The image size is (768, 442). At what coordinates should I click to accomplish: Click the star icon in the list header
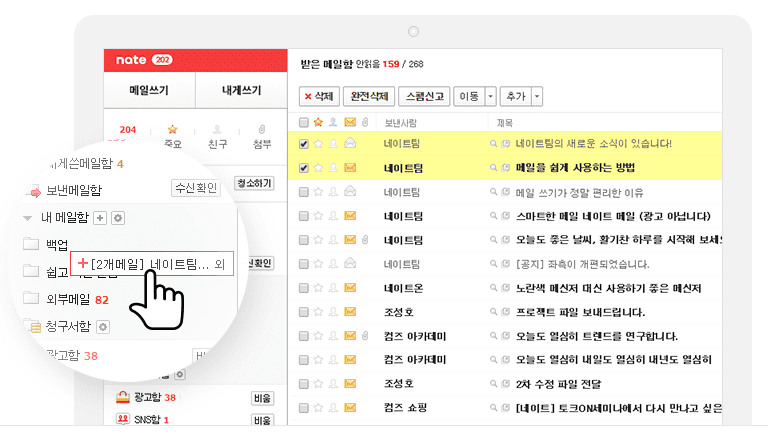click(x=318, y=122)
